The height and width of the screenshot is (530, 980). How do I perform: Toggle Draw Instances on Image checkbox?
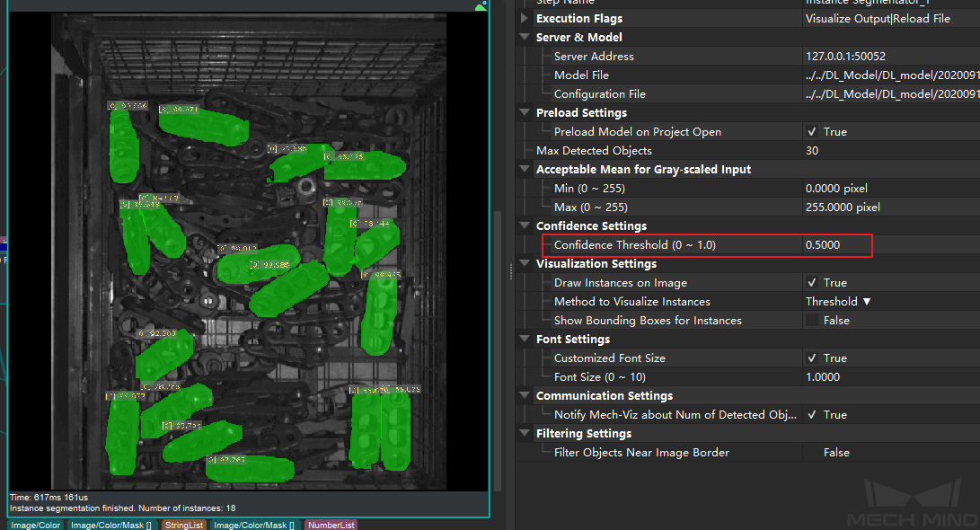click(812, 283)
